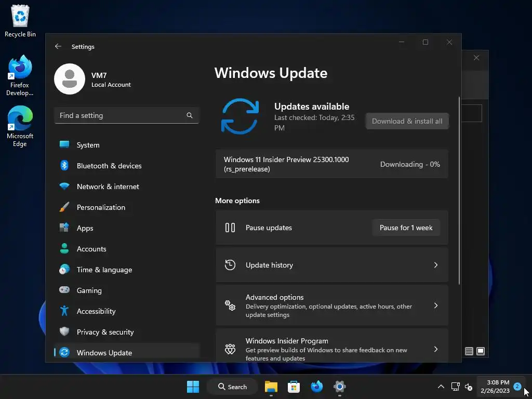Click the Advanced options gears icon
This screenshot has height=399, width=532.
coord(230,305)
